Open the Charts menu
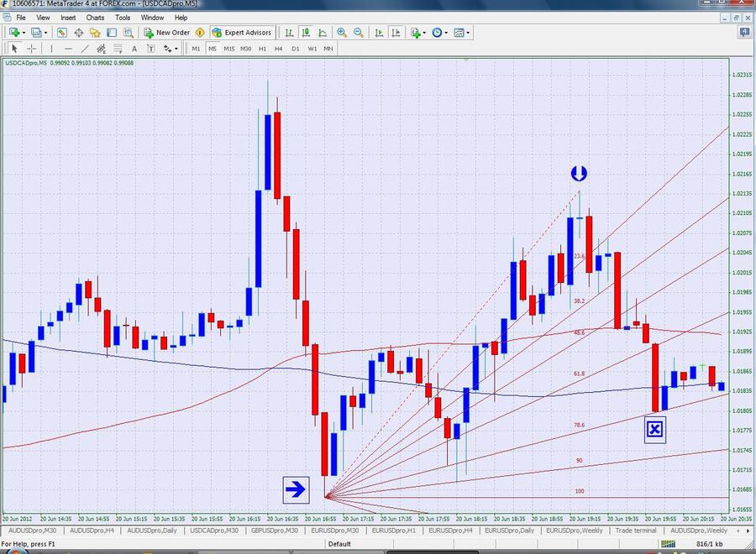Screen dimensions: 756x554 pos(95,17)
